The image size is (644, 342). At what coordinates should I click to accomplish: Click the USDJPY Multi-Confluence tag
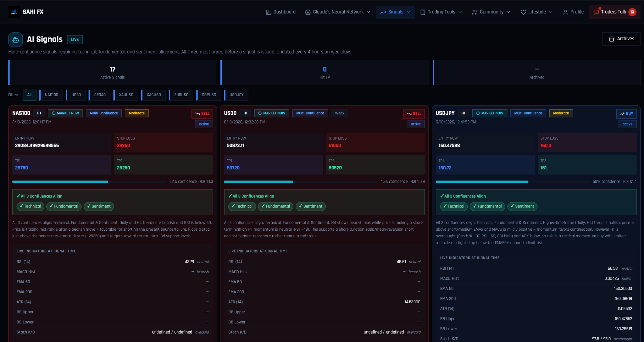coord(528,113)
